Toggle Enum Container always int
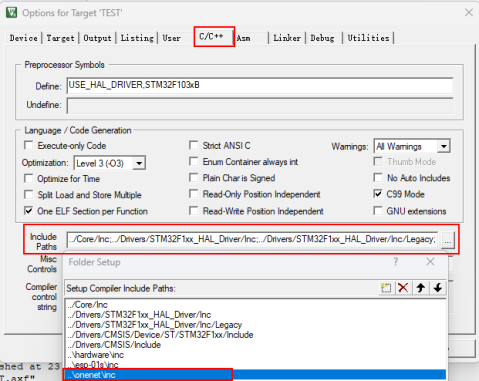Viewport: 479px width, 381px height. [x=193, y=161]
